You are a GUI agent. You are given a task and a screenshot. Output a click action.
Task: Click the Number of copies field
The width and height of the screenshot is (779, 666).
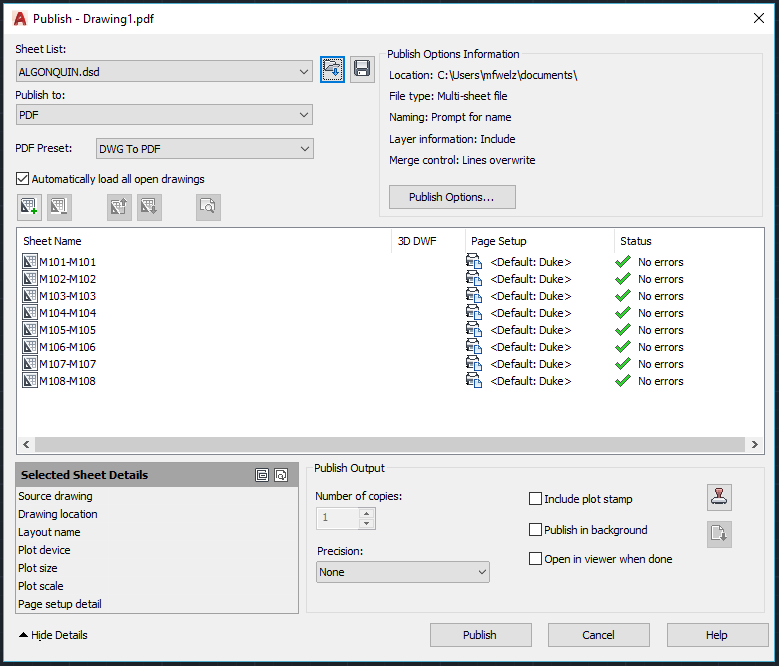[x=338, y=518]
